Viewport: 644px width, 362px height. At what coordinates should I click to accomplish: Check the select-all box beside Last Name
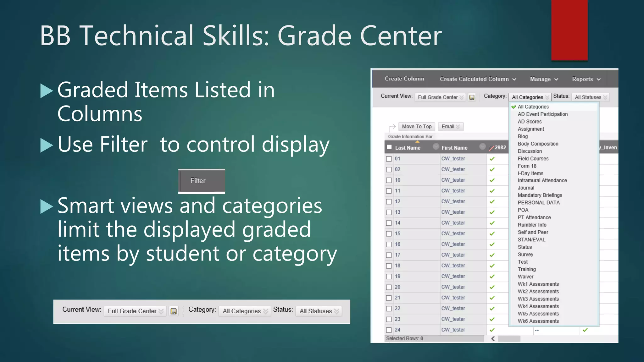coord(389,147)
